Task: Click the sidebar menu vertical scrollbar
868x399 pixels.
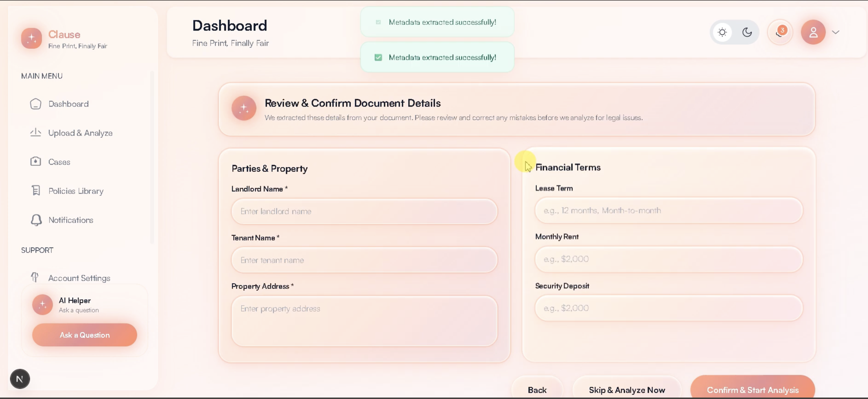Action: coord(152,157)
